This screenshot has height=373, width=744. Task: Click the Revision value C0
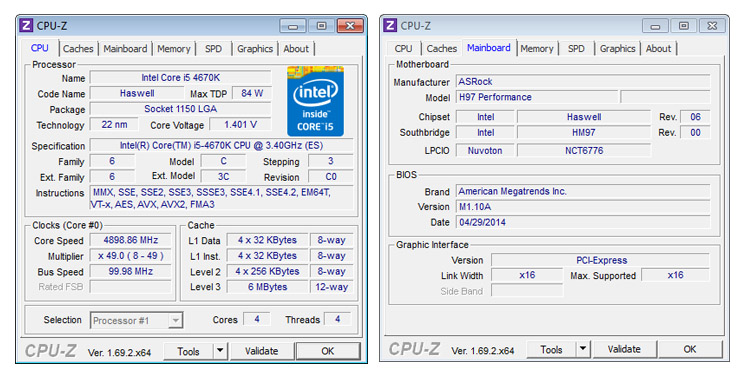[331, 177]
